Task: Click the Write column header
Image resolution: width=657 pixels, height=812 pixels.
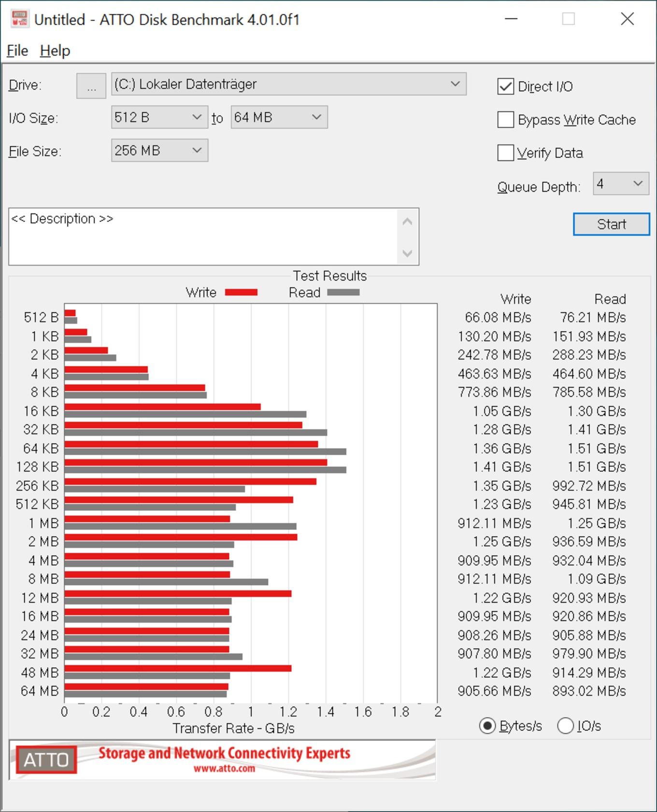Action: 515,299
